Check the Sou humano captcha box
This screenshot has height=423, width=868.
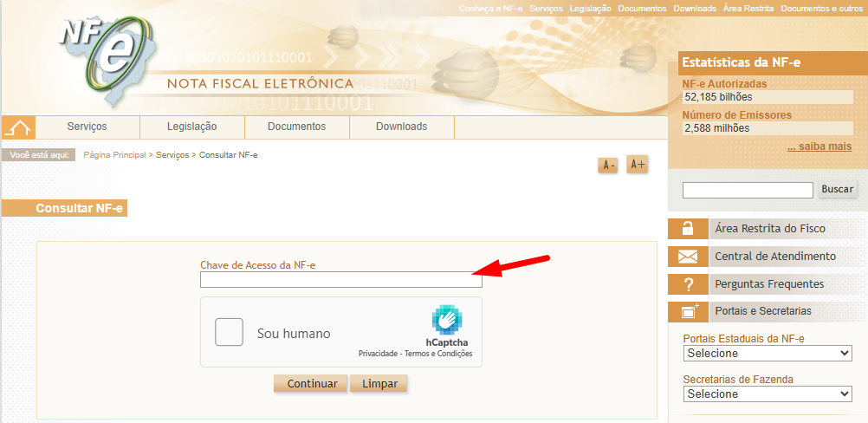pos(230,333)
